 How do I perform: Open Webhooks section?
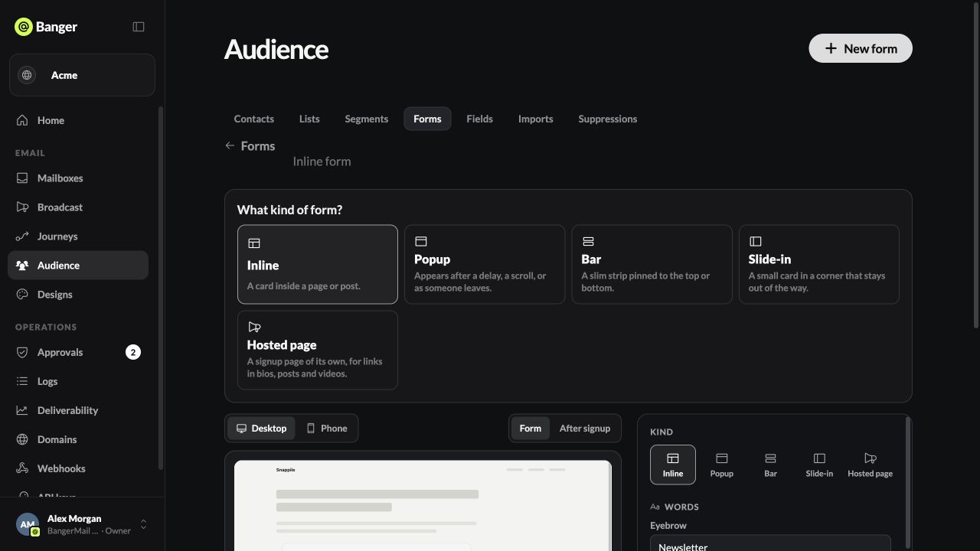78,469
